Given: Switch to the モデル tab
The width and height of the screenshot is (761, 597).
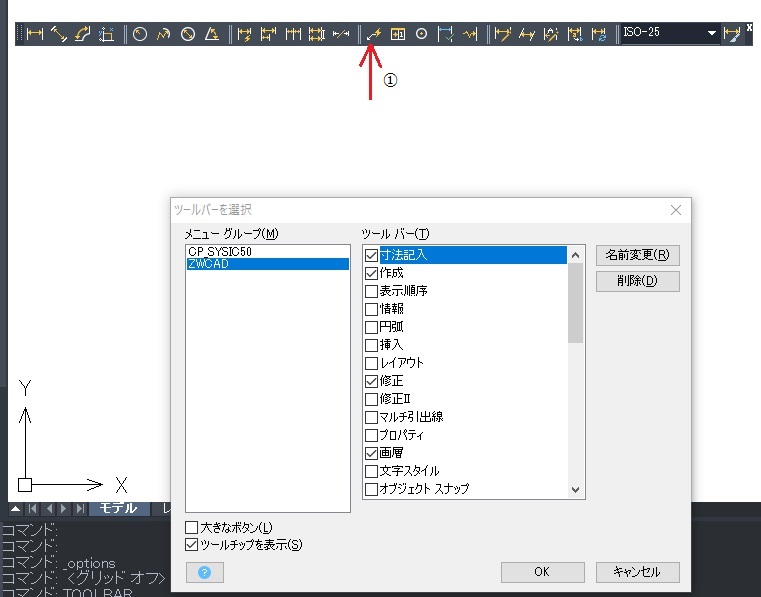Looking at the screenshot, I should 118,508.
